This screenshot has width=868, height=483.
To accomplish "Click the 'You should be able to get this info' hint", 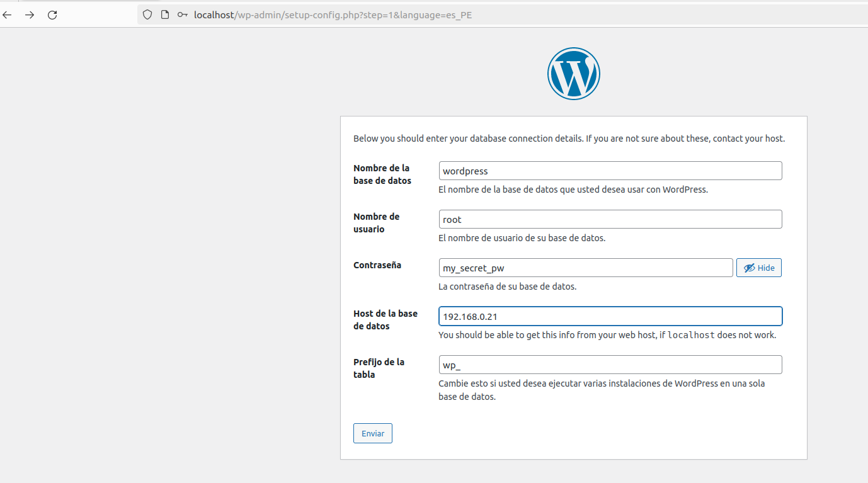I will [x=607, y=335].
